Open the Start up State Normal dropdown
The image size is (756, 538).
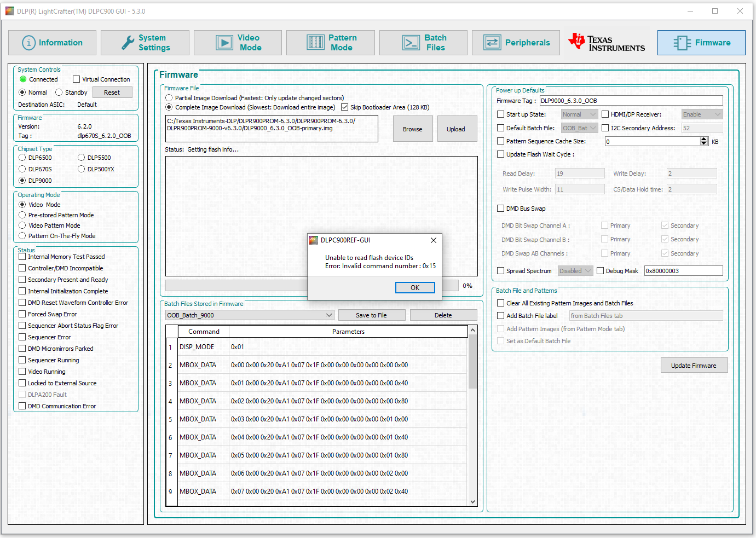579,114
